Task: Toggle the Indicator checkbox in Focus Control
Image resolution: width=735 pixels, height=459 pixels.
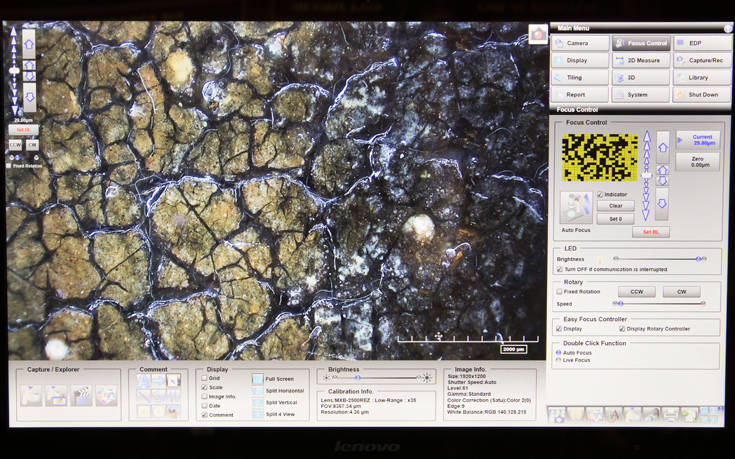Action: click(x=600, y=194)
